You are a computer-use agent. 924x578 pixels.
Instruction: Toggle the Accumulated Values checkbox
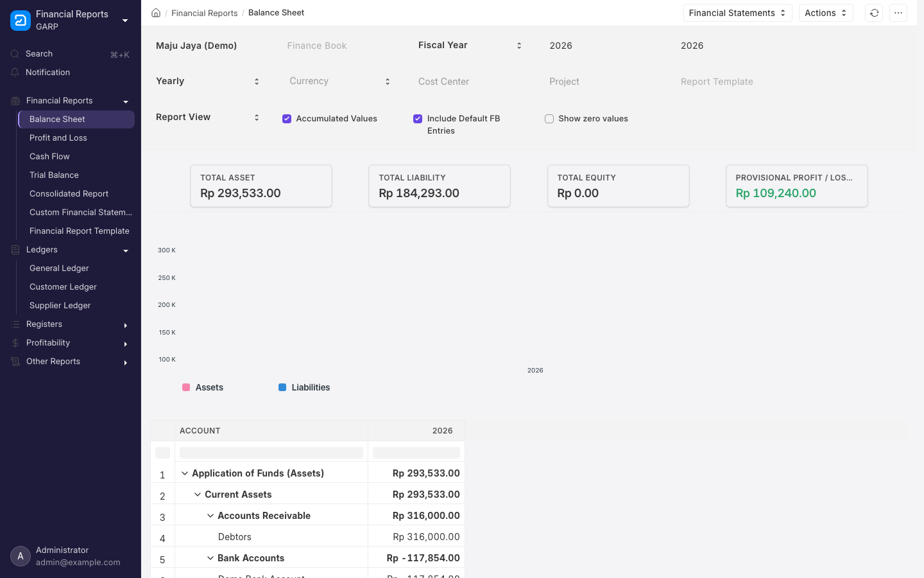(287, 119)
